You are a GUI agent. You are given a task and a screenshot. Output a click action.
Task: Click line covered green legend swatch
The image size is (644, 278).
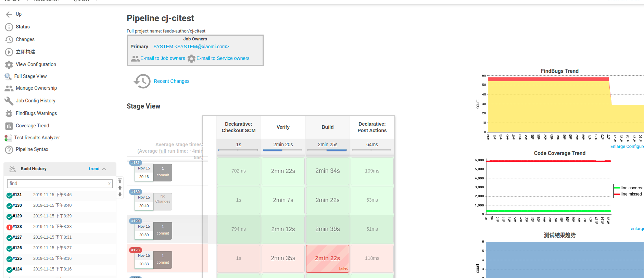[x=617, y=188]
